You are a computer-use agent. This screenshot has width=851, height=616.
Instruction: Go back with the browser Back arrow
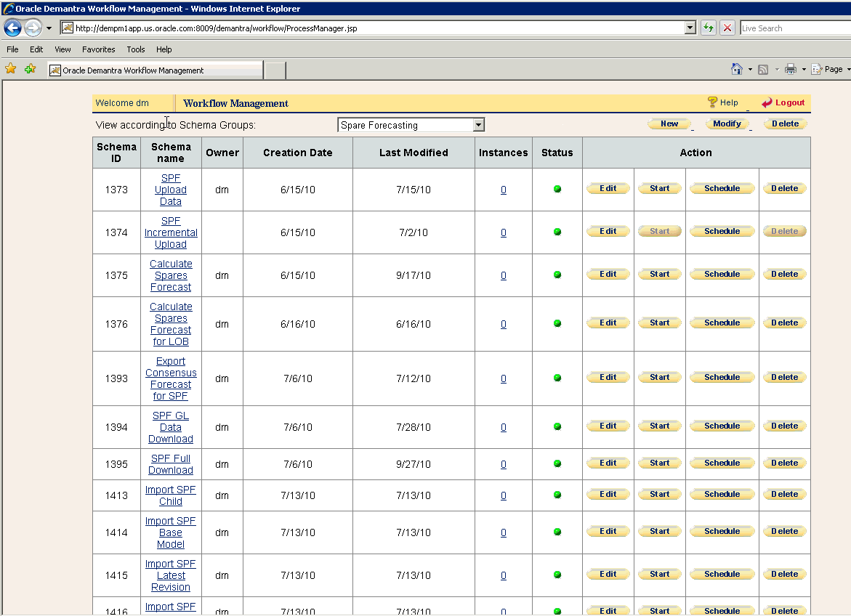(13, 28)
